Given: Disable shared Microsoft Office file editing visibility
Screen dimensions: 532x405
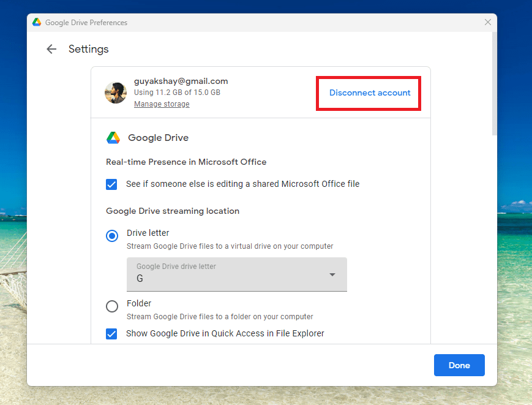Looking at the screenshot, I should 111,184.
